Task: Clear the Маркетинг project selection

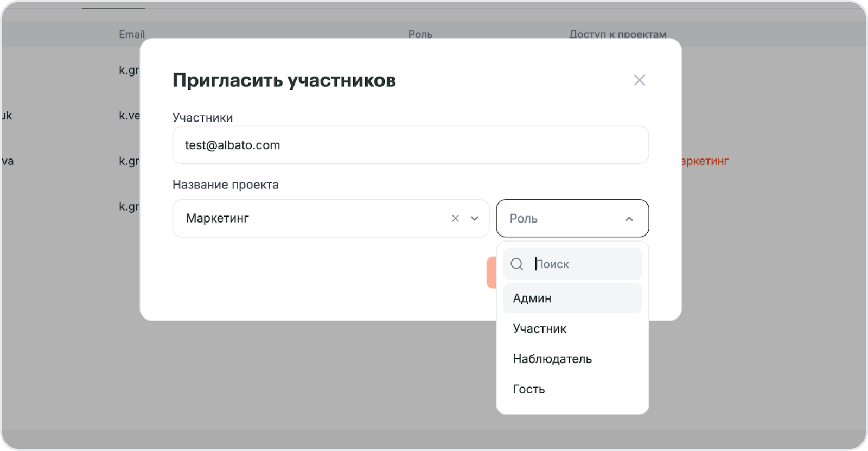Action: 455,218
